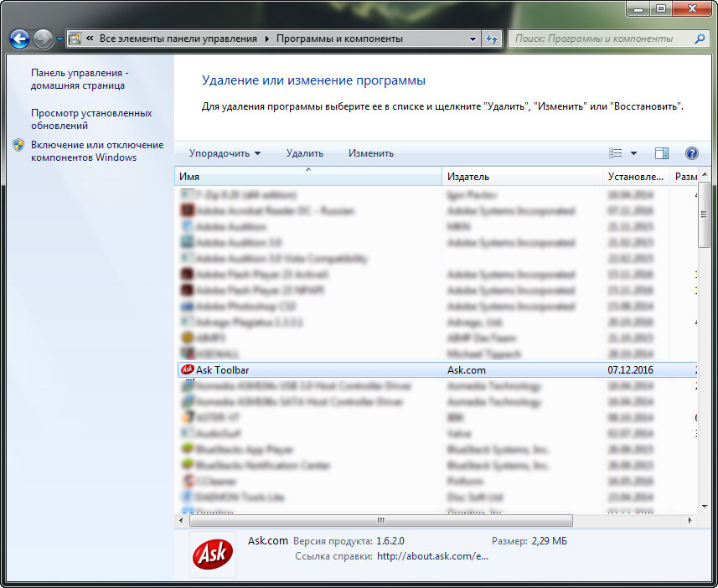Click "Изменить" in the toolbar
This screenshot has height=588, width=718.
(x=371, y=153)
